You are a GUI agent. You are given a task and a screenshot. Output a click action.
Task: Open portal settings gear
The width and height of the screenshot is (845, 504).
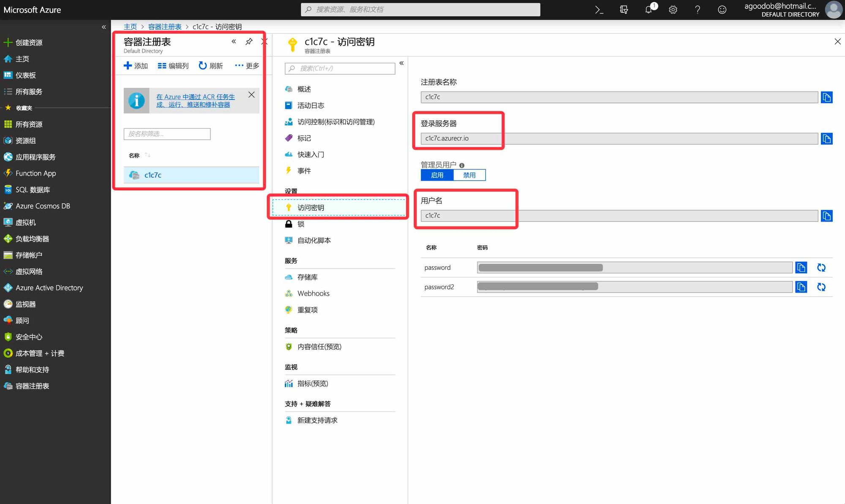pos(673,10)
